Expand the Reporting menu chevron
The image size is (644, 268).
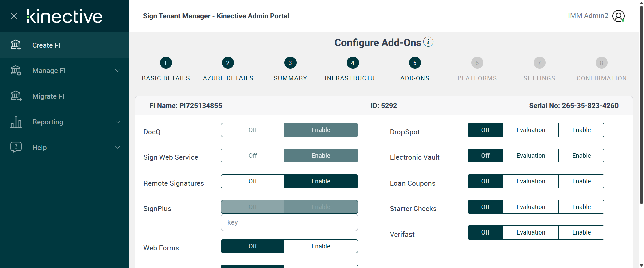118,122
